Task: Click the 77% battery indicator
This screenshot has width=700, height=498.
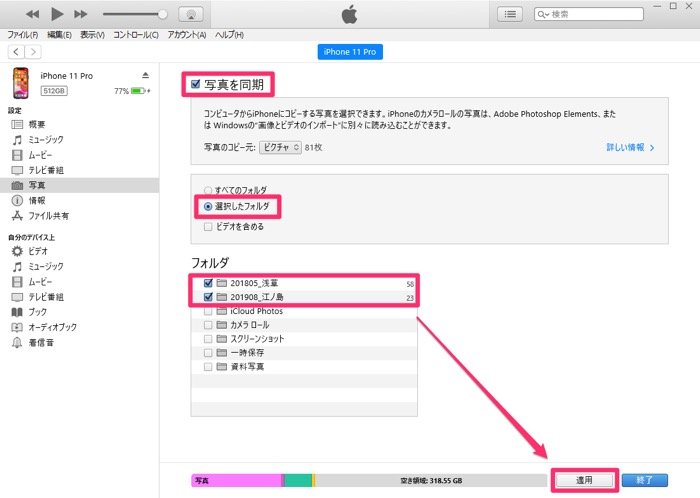Action: pyautogui.click(x=132, y=91)
